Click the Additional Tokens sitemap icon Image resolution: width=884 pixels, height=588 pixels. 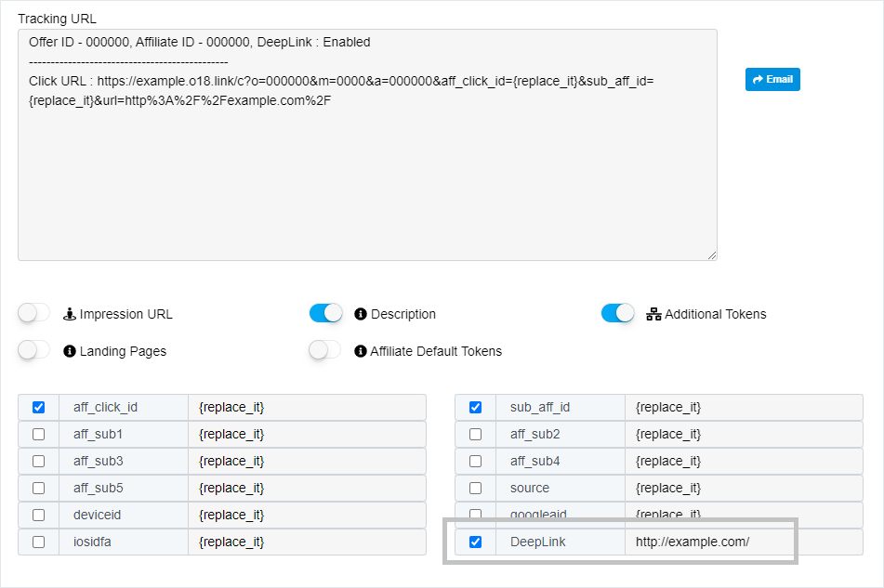point(653,314)
